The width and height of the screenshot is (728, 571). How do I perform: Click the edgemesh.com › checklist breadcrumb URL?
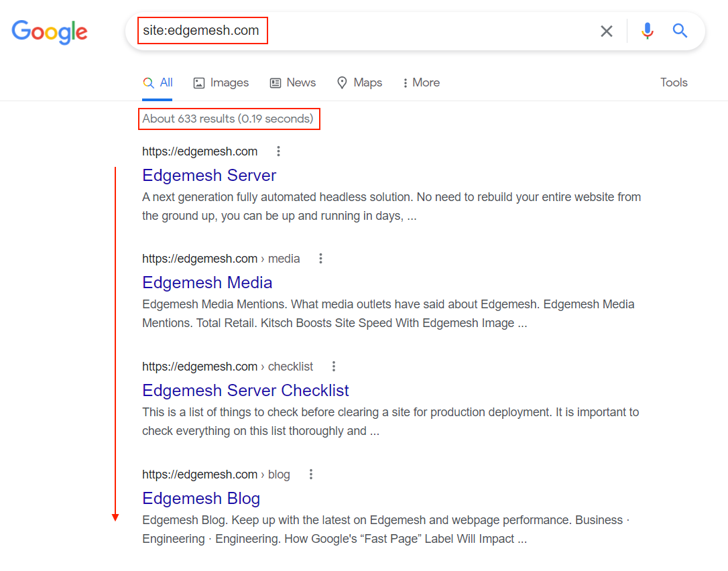(227, 367)
